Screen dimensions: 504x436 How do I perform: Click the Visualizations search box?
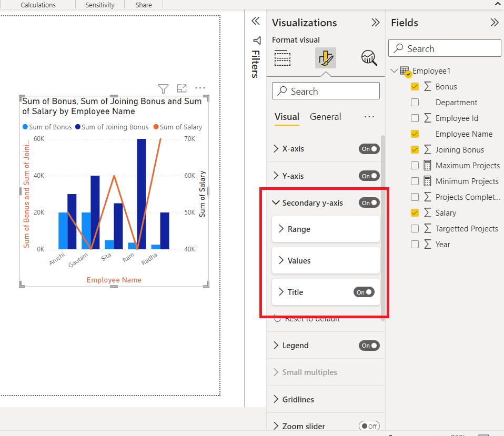click(326, 91)
